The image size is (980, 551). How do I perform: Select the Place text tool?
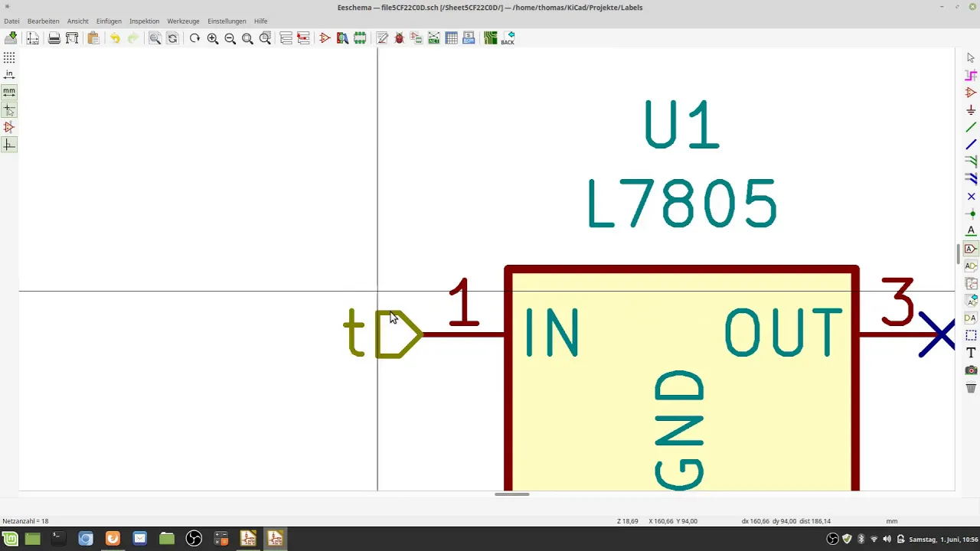pyautogui.click(x=971, y=353)
